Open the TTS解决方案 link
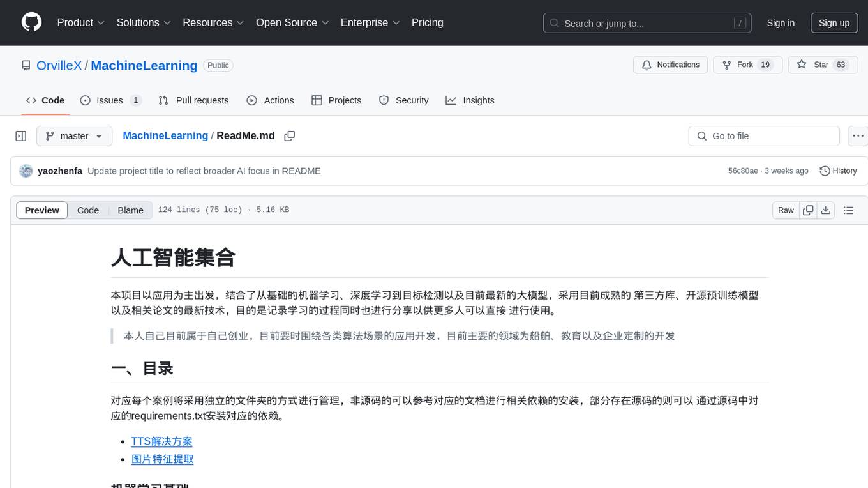 [161, 441]
